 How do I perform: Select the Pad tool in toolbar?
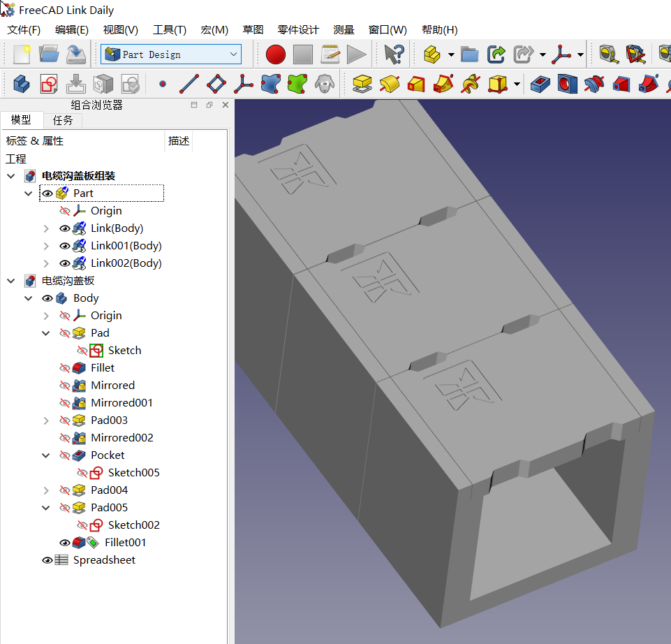[x=362, y=85]
